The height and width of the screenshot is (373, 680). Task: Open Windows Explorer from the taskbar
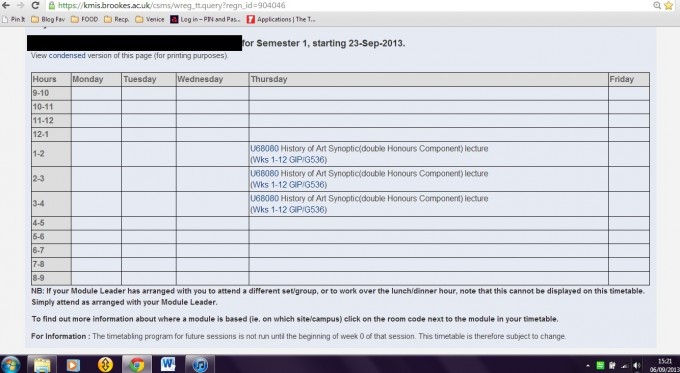pyautogui.click(x=42, y=364)
